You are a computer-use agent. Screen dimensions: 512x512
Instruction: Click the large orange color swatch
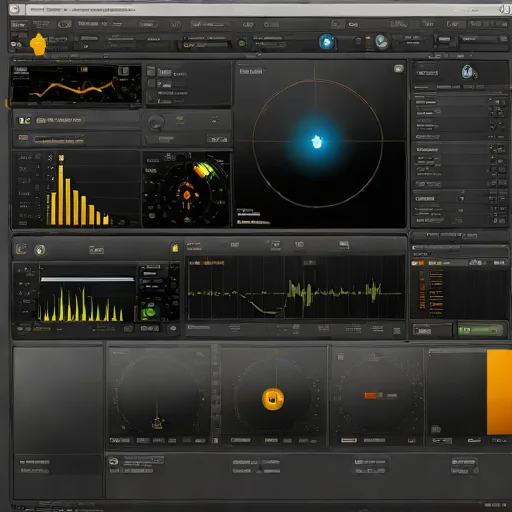(x=499, y=392)
